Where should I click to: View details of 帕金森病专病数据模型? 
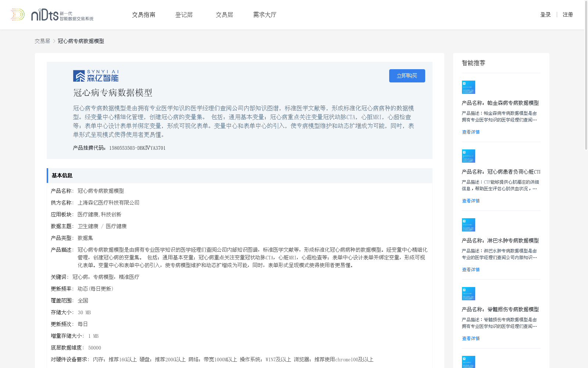(471, 132)
